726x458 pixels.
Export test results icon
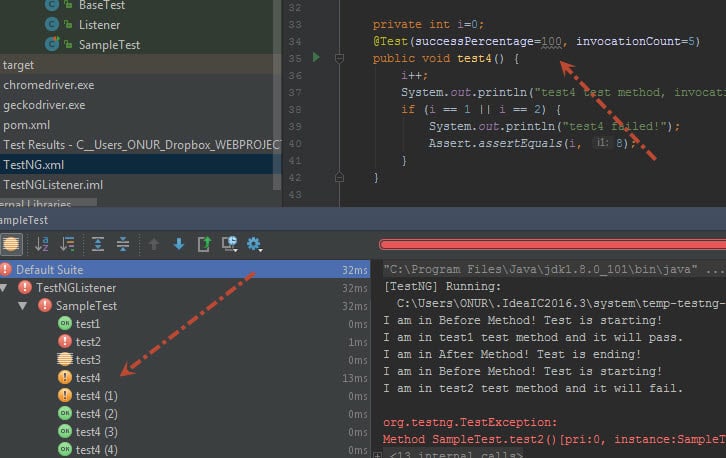(x=204, y=244)
